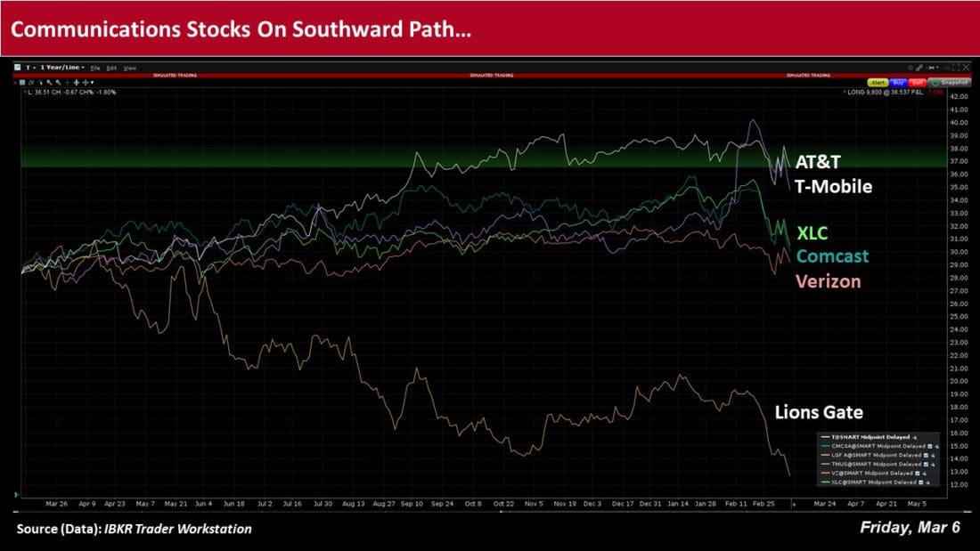The height and width of the screenshot is (551, 980).
Task: Select the second crosshair cursor tool
Action: (85, 83)
